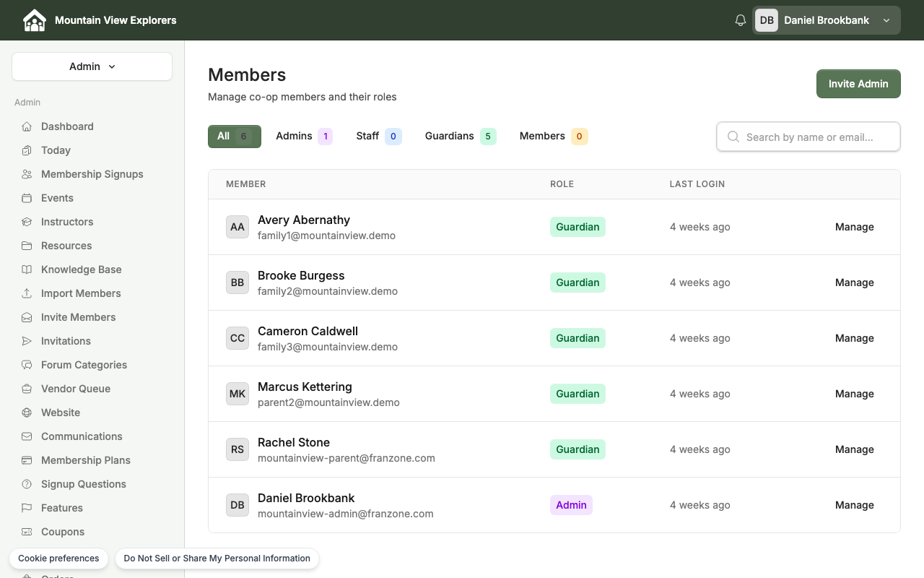Click the Import Members upload icon
This screenshot has height=578, width=924.
(27, 293)
